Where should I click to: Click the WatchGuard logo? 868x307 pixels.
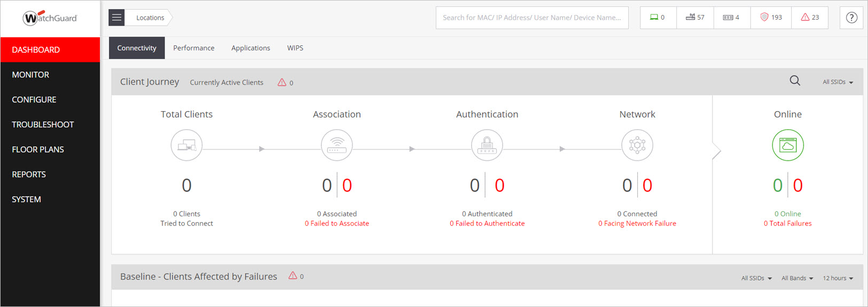(50, 18)
